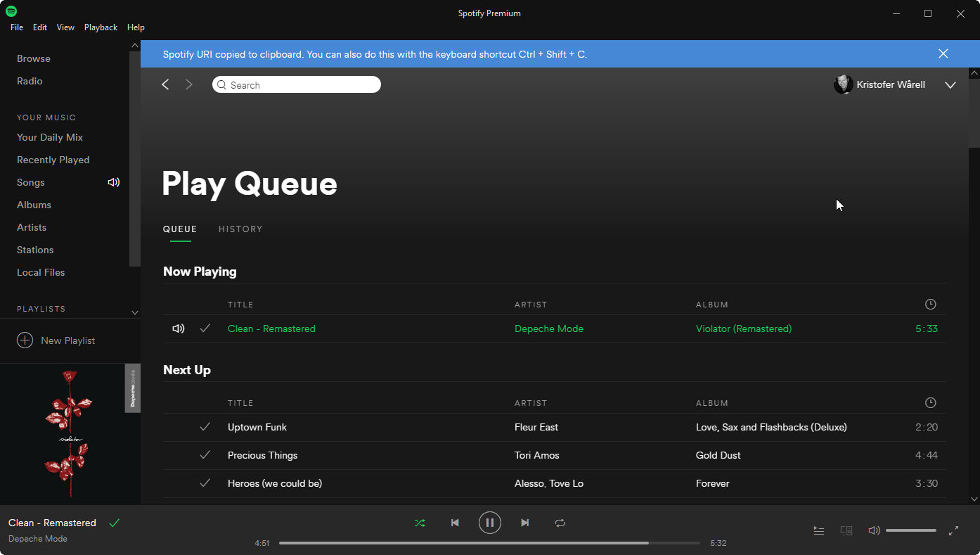Switch to the History tab
The width and height of the screenshot is (980, 555).
point(240,229)
